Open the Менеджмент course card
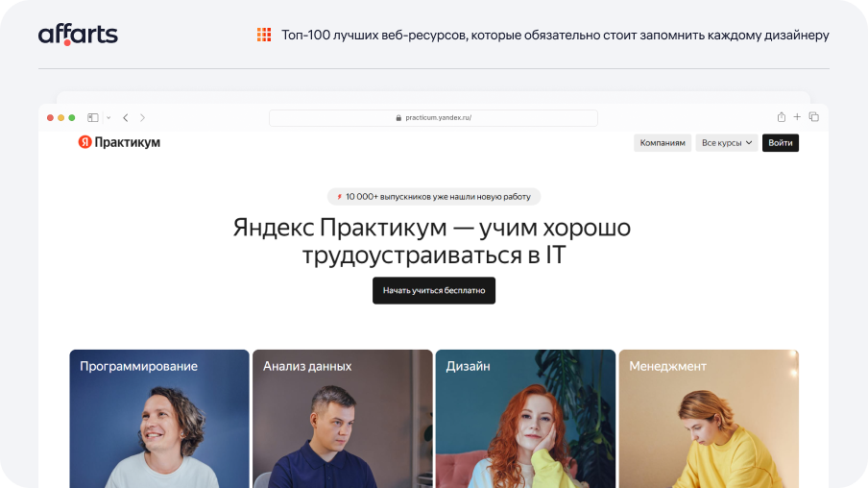This screenshot has height=488, width=868. point(709,419)
